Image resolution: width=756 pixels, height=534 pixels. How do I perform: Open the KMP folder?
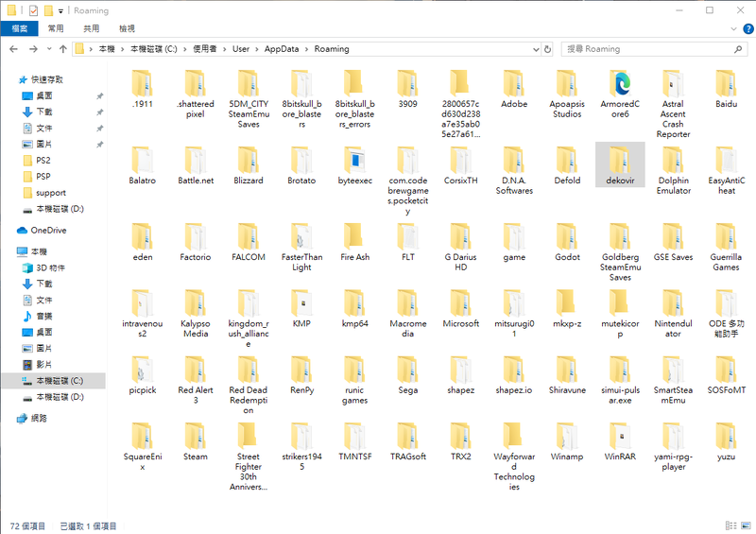tap(301, 309)
